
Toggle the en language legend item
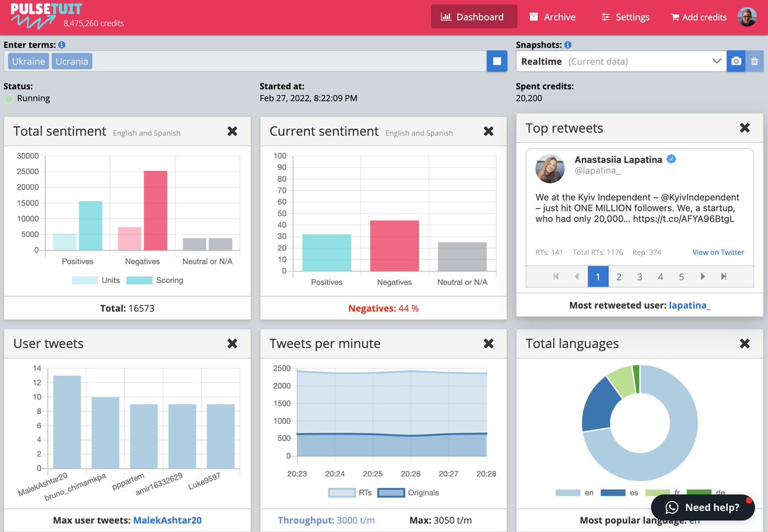click(x=575, y=493)
